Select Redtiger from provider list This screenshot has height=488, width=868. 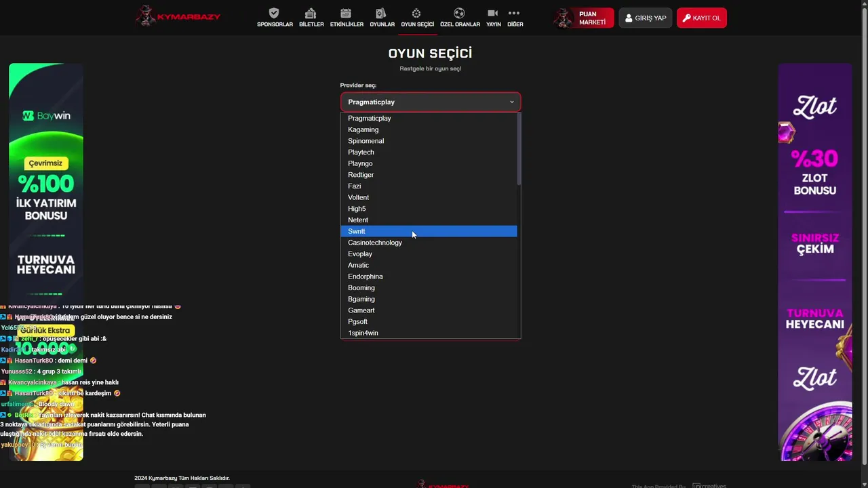point(429,175)
